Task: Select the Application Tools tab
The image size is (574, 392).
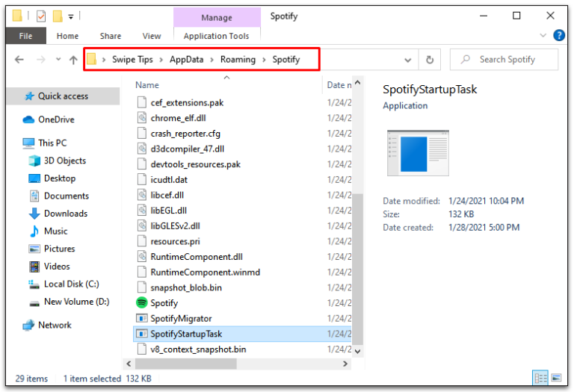Action: [x=216, y=36]
